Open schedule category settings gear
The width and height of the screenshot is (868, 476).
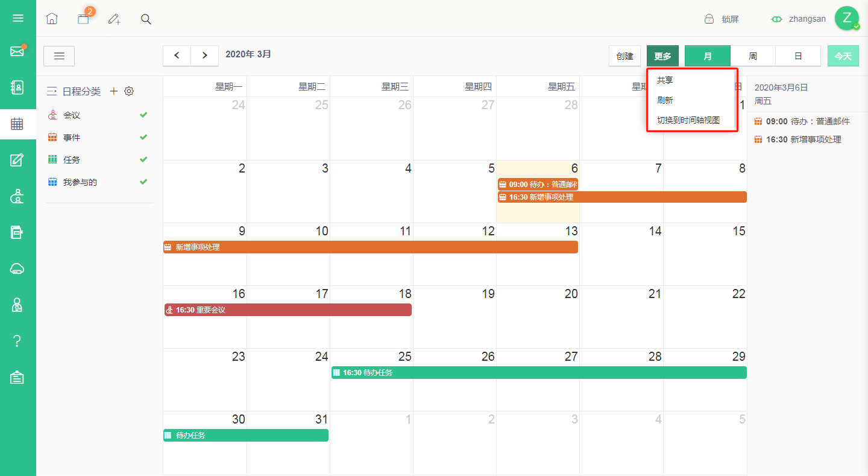pyautogui.click(x=128, y=91)
